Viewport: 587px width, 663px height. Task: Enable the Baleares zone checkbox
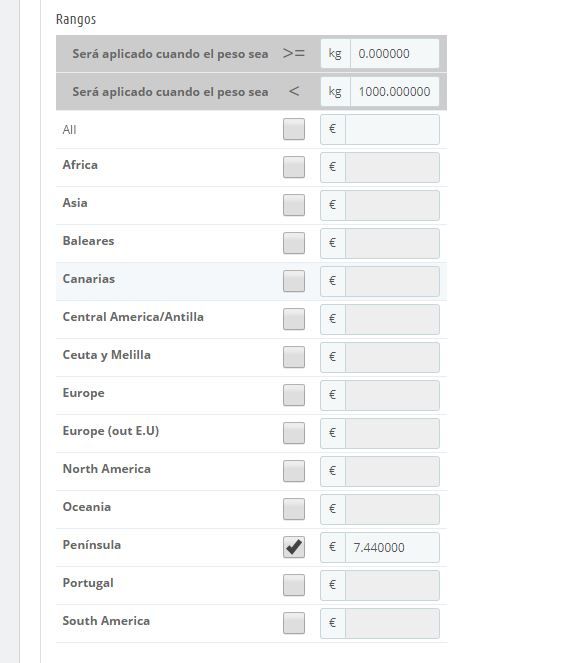tap(294, 243)
